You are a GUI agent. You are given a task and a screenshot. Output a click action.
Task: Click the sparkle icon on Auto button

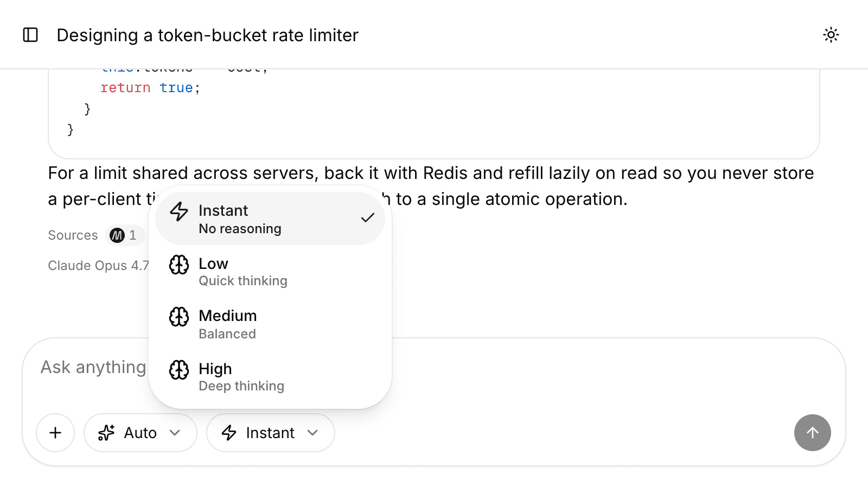click(x=106, y=433)
